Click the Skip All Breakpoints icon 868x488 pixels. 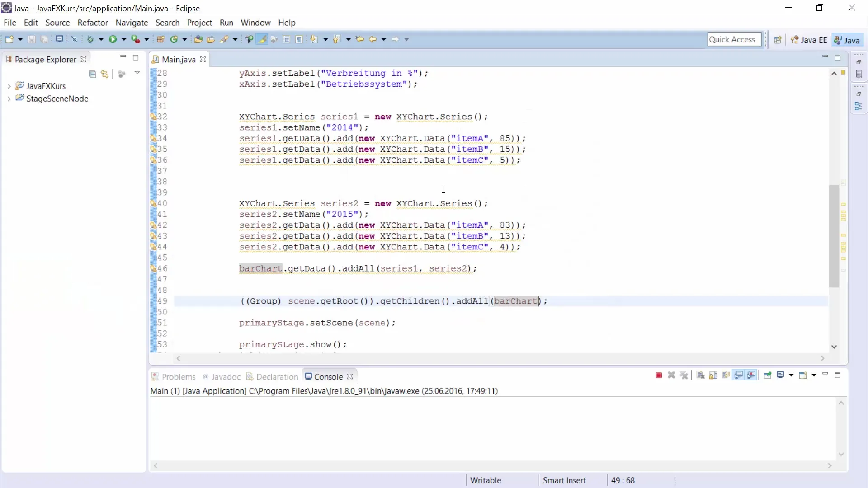pyautogui.click(x=75, y=39)
